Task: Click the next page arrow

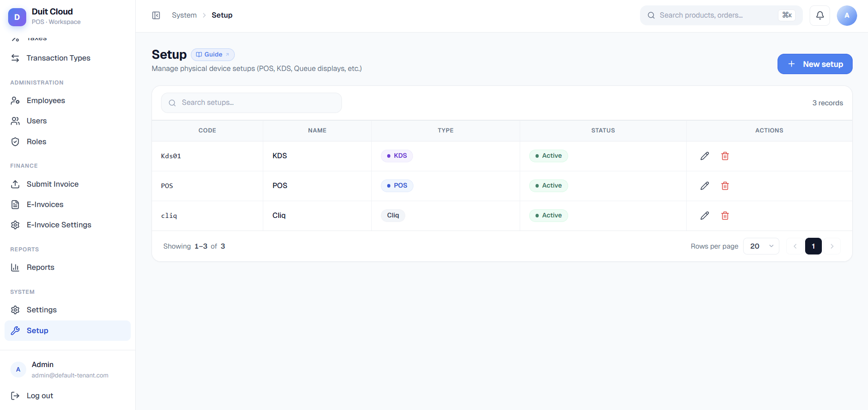Action: tap(832, 246)
